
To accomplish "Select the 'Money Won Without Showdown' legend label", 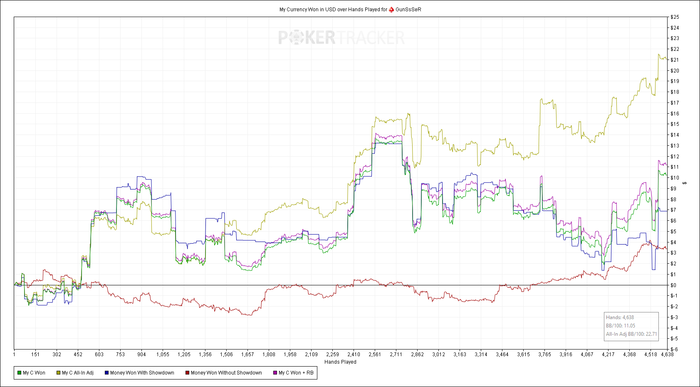I will 226,373.
